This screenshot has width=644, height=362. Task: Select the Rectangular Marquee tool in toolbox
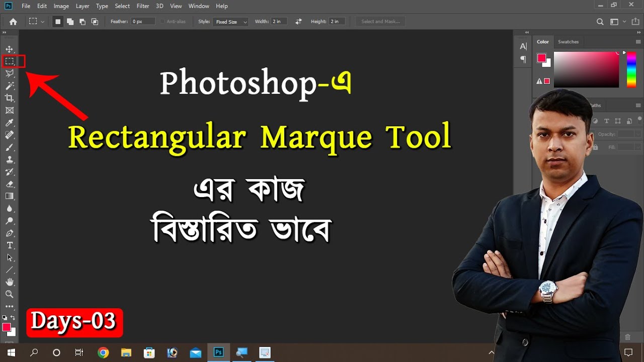point(10,61)
